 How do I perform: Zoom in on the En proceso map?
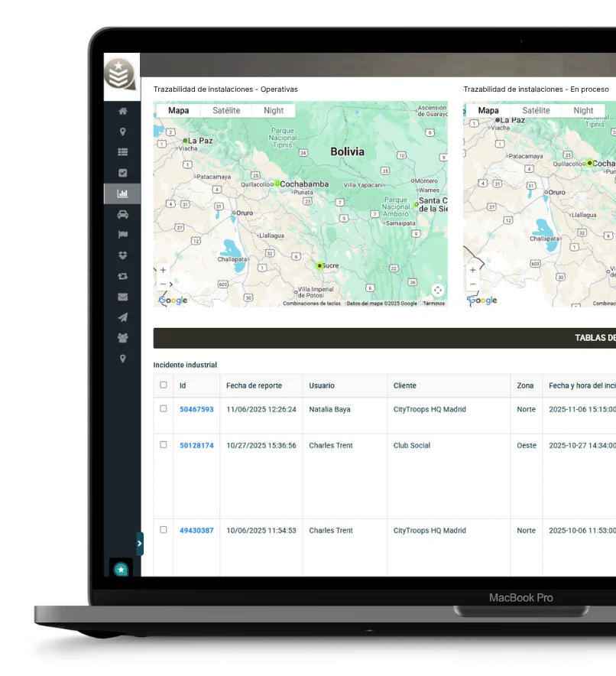coord(472,270)
